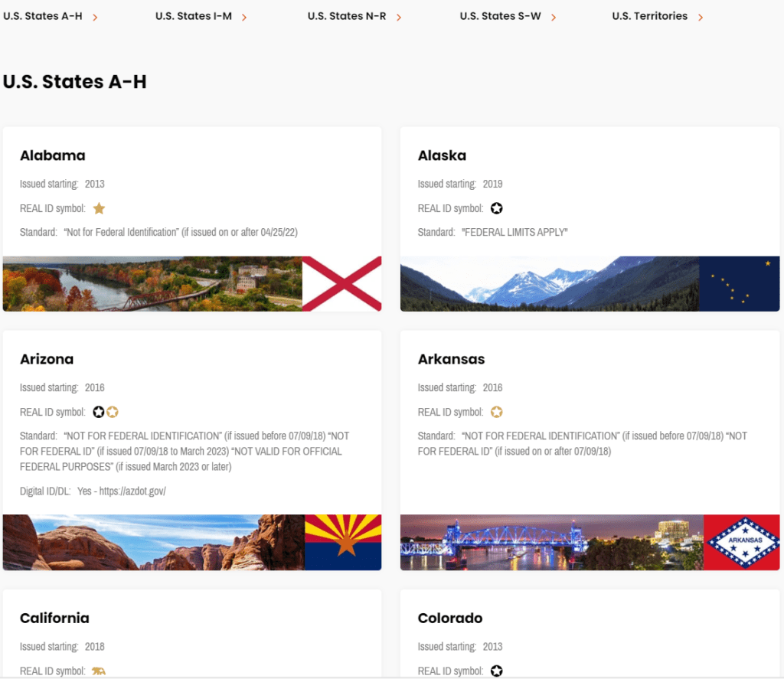Viewport: 784px width, 679px height.
Task: Click California's gold bear REAL ID symbol
Action: (x=99, y=671)
